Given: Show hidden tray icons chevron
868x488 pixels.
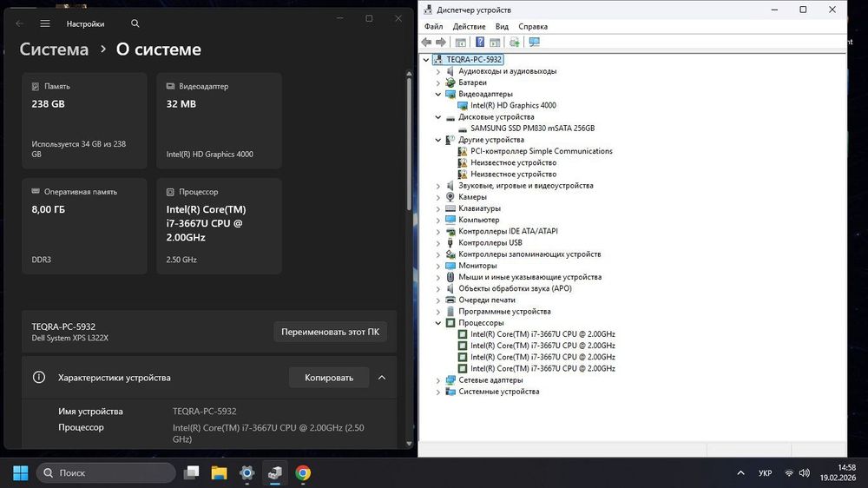Looking at the screenshot, I should point(740,473).
